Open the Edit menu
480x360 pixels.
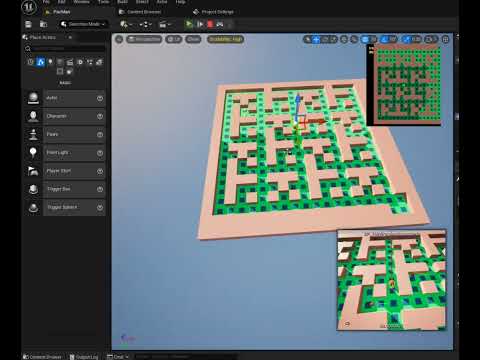[61, 2]
